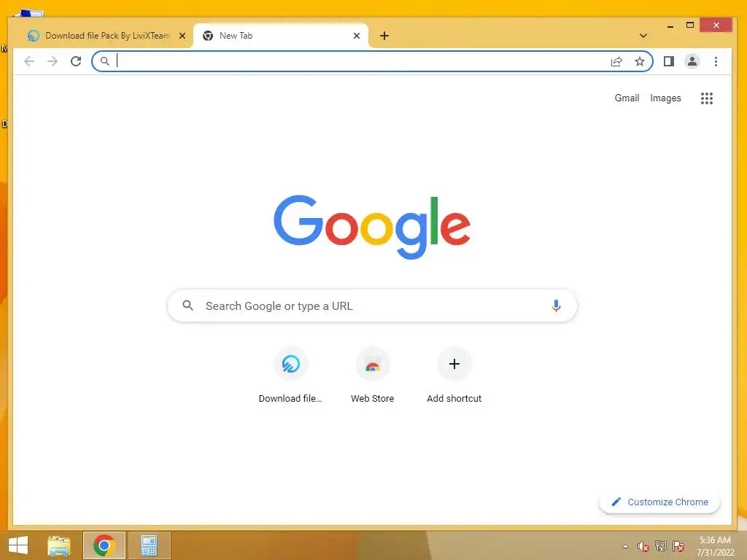Screen dimensions: 747x560
Task: Open Gmail link
Action: pyautogui.click(x=627, y=98)
